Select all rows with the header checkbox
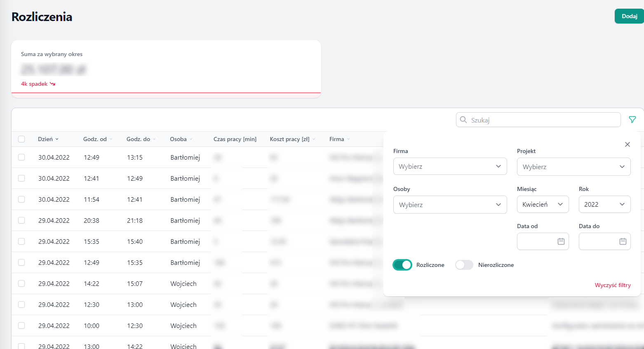644x349 pixels. tap(21, 139)
